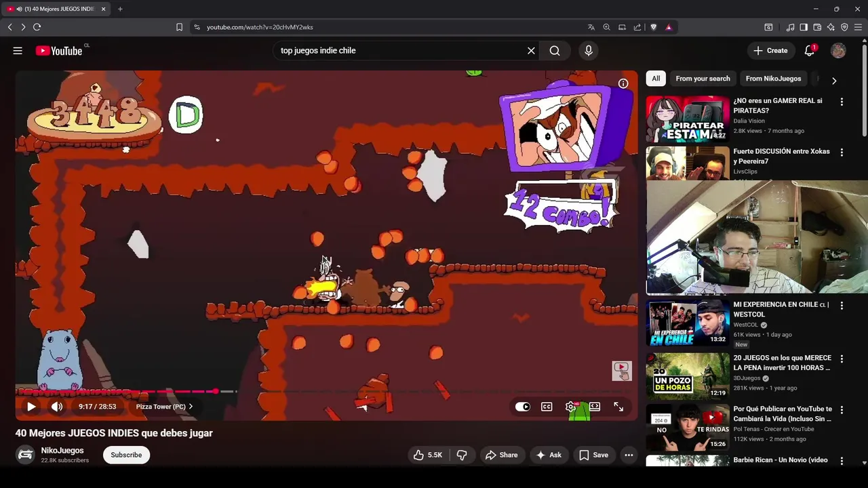Open options for GAMER REAL PIRATEAS video
868x488 pixels.
[842, 102]
